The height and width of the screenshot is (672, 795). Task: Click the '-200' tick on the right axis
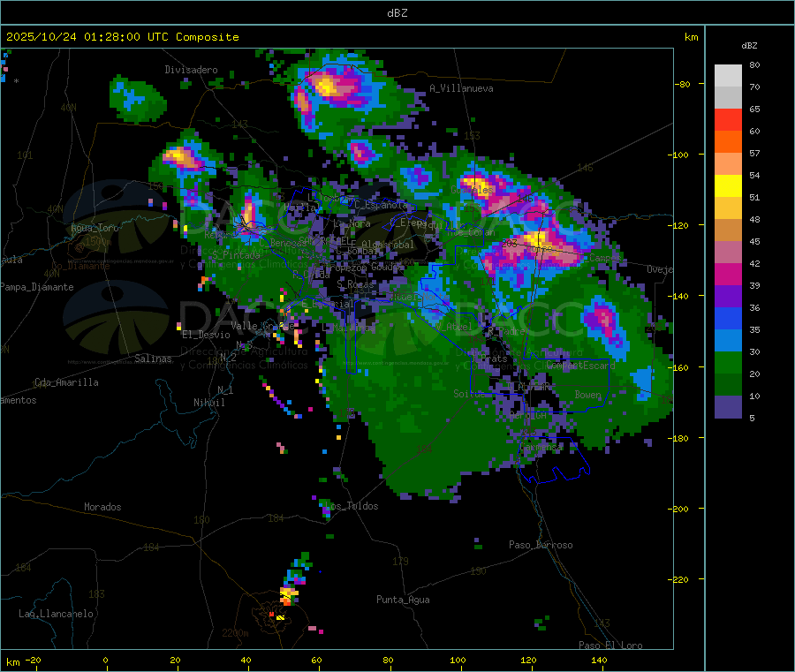coord(679,509)
